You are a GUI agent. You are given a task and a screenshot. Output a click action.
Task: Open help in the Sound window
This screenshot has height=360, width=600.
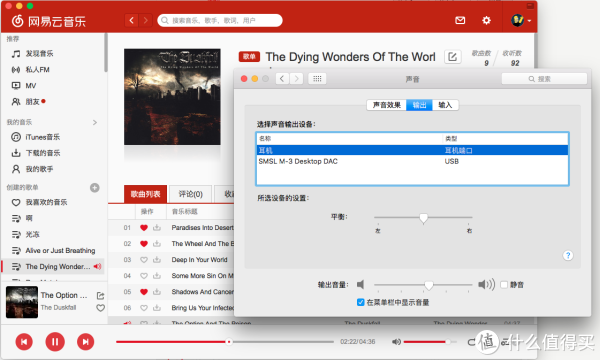click(x=568, y=255)
